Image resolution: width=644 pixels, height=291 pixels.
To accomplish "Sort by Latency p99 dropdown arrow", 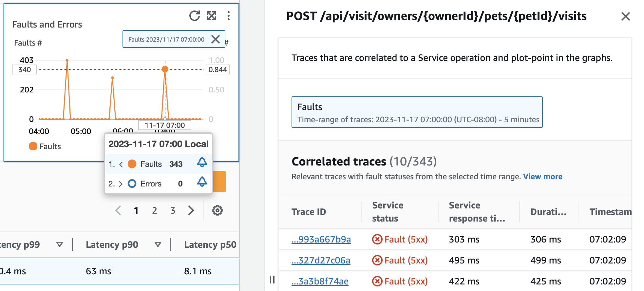I will [x=60, y=244].
